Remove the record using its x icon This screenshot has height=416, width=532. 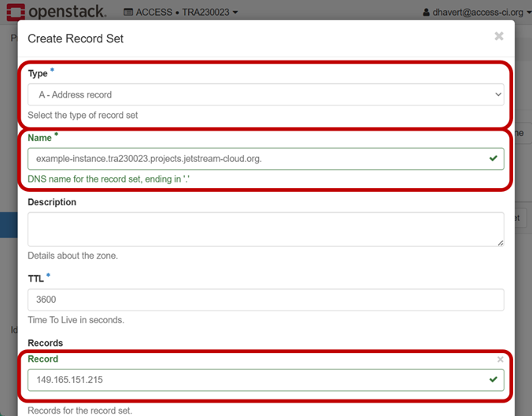(500, 359)
